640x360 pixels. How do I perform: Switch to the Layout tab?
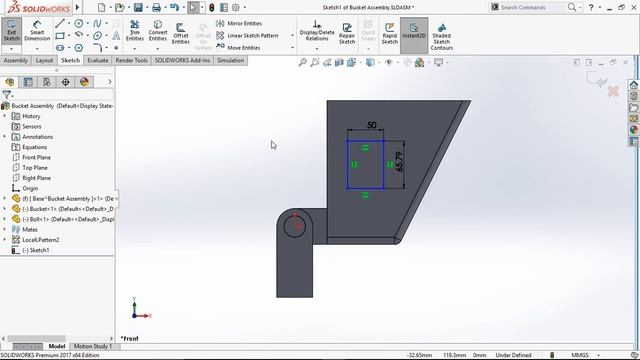click(44, 60)
